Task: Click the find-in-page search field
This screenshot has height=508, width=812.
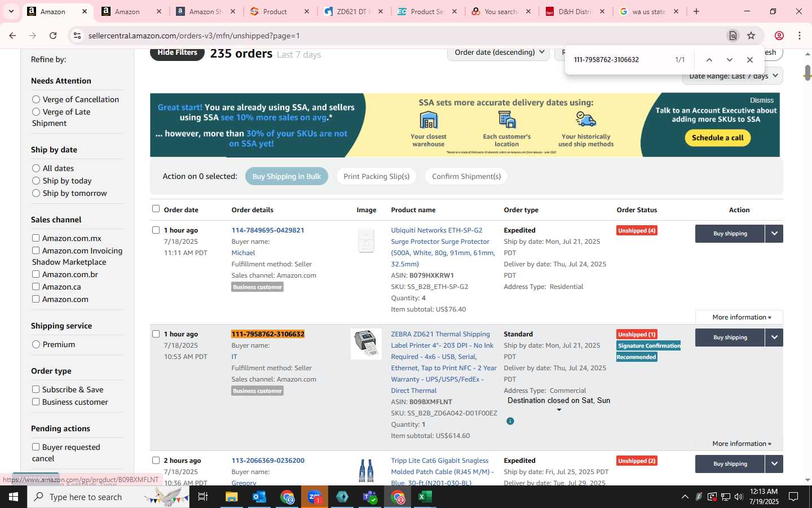Action: [619, 60]
